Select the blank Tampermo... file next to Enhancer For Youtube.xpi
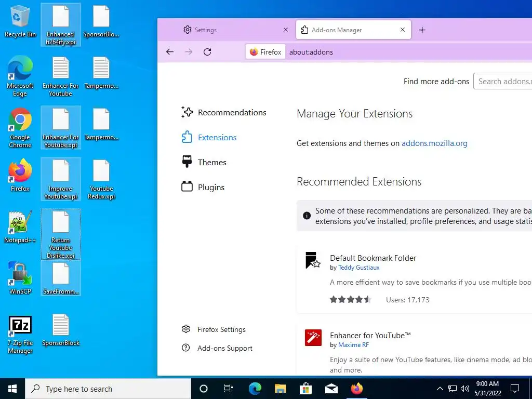The height and width of the screenshot is (399, 532). pos(101,124)
